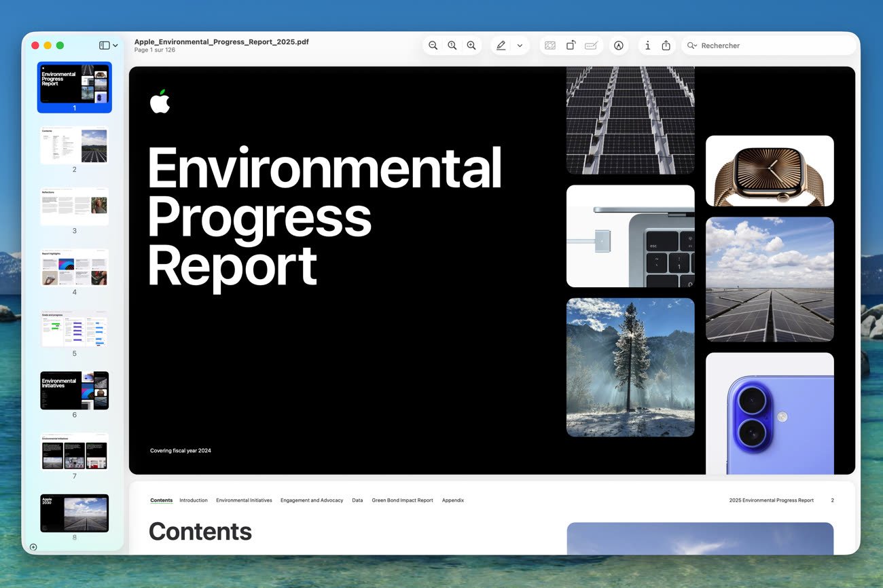Screen dimensions: 883x588
Task: Expand the highlight color dropdown arrow
Action: [x=520, y=45]
